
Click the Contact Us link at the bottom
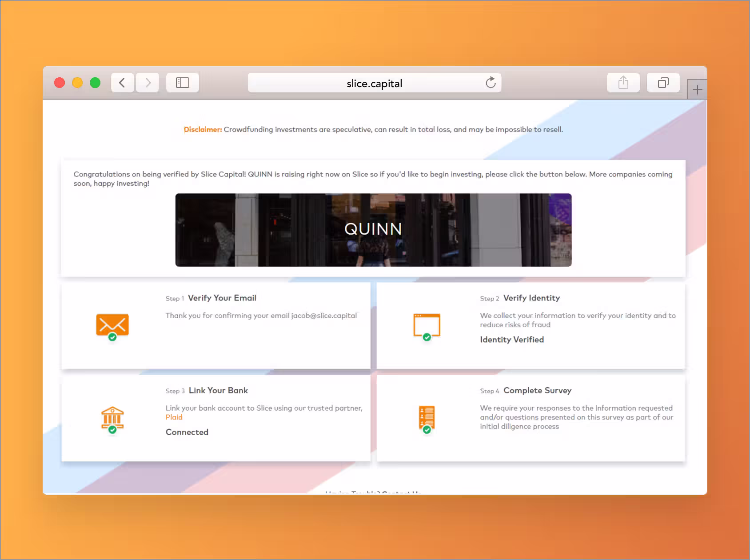(x=400, y=492)
